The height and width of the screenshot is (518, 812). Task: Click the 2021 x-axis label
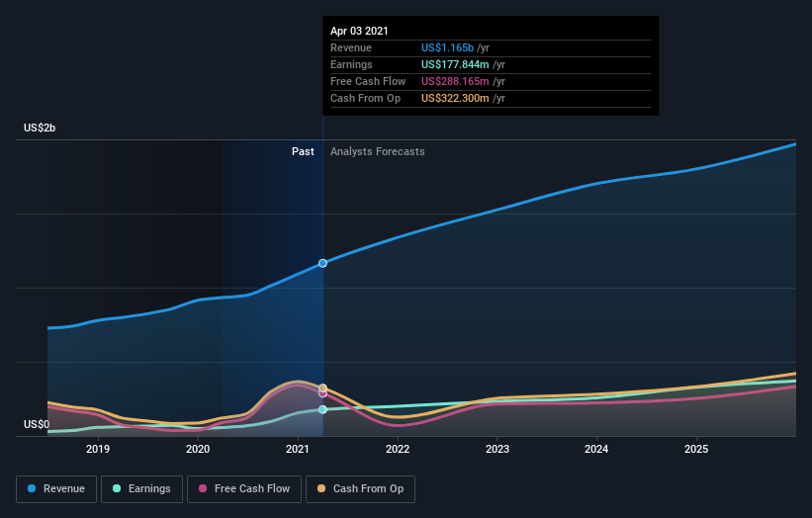298,449
